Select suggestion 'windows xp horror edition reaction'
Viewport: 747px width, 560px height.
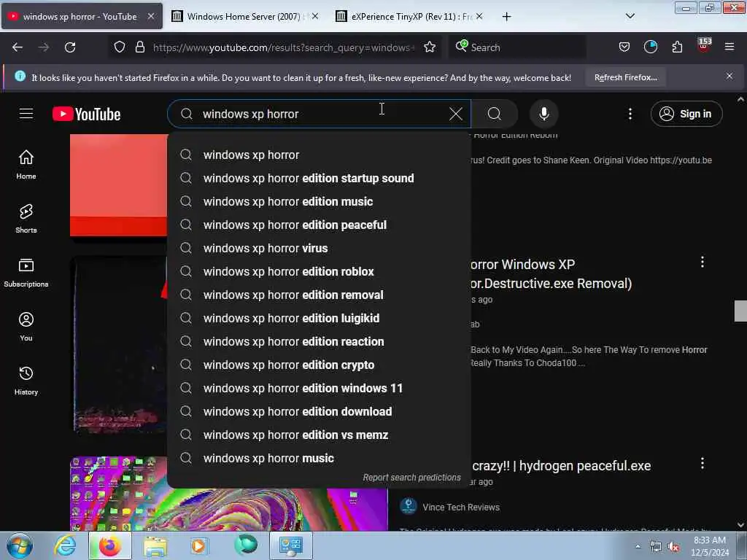click(x=320, y=341)
